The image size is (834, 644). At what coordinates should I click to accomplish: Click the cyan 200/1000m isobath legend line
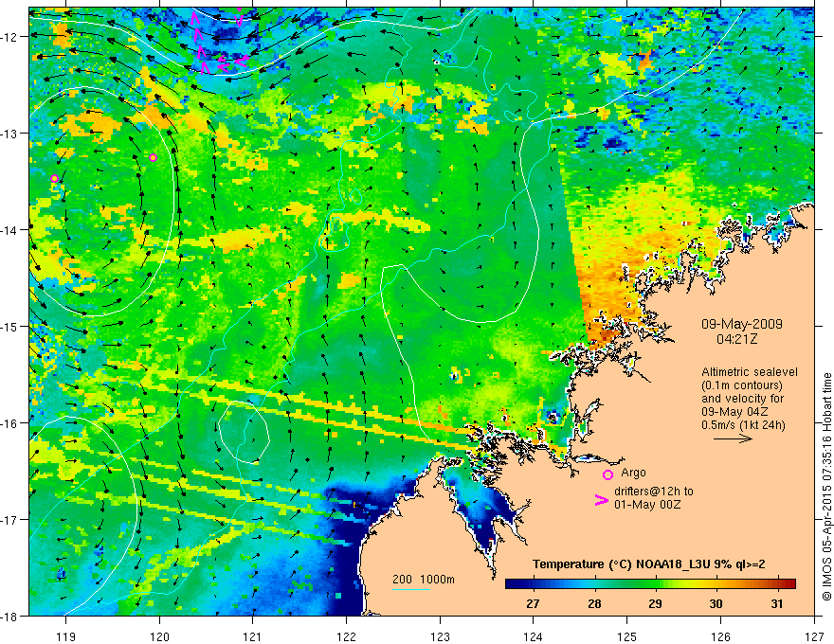tap(410, 589)
